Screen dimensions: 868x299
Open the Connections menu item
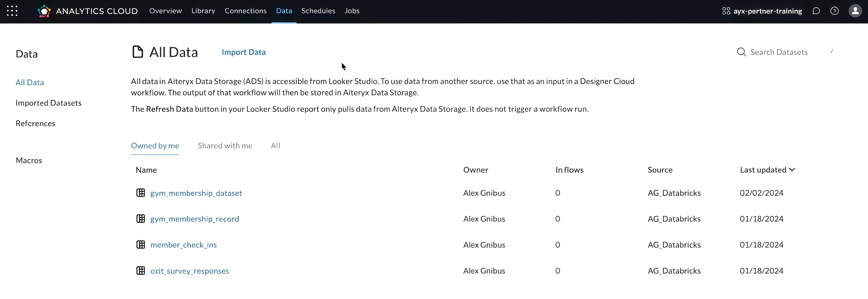click(x=245, y=11)
